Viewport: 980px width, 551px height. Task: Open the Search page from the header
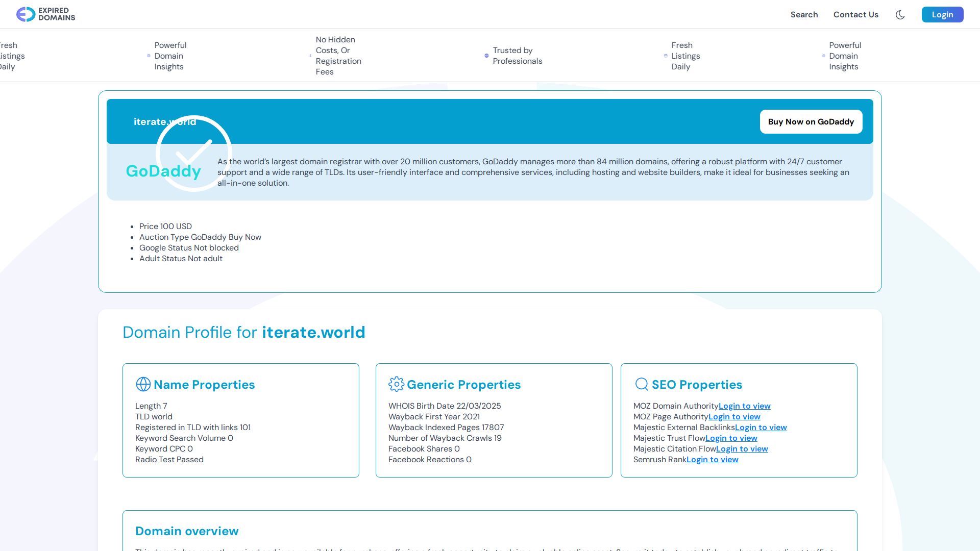[x=804, y=14]
